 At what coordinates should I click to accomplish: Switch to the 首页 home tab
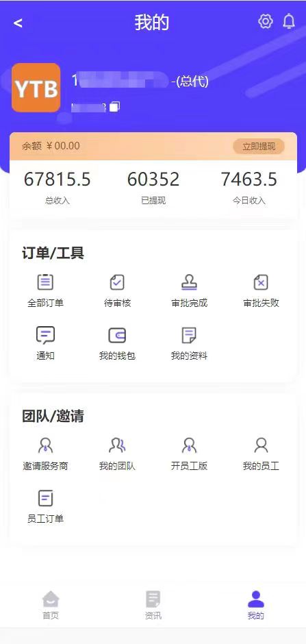pos(51,604)
